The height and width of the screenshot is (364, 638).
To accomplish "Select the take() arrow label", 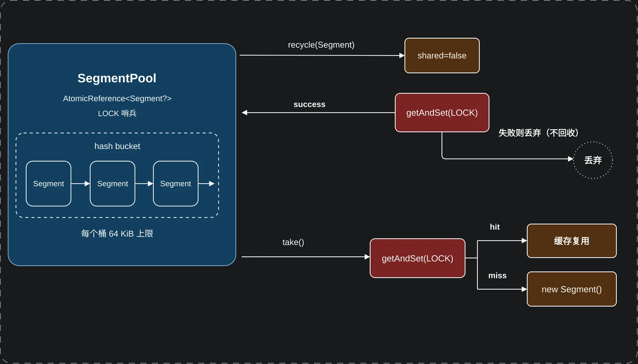I will coord(293,242).
